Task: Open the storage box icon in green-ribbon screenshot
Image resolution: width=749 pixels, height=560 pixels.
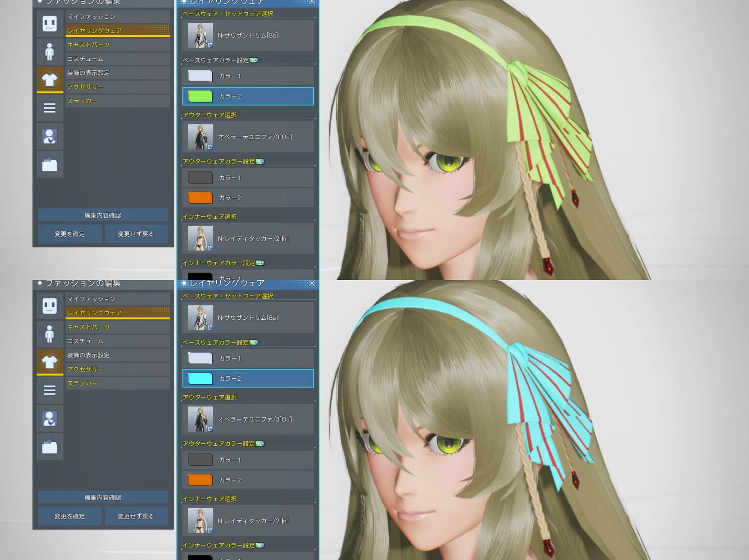Action: tap(50, 164)
